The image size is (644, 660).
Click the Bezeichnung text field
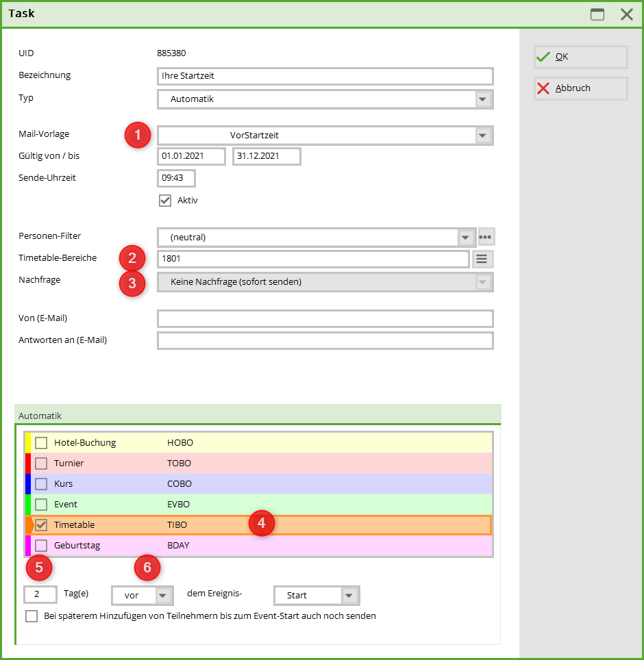(325, 76)
